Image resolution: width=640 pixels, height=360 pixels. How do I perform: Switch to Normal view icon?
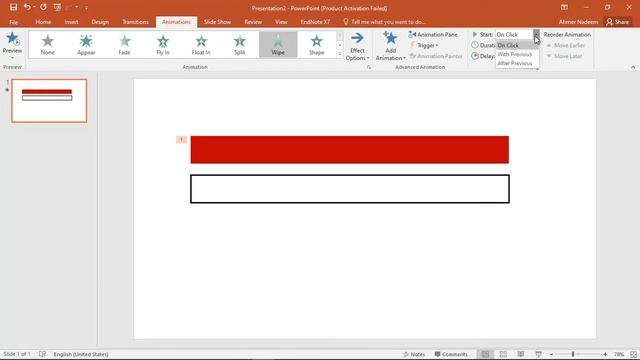tap(485, 354)
